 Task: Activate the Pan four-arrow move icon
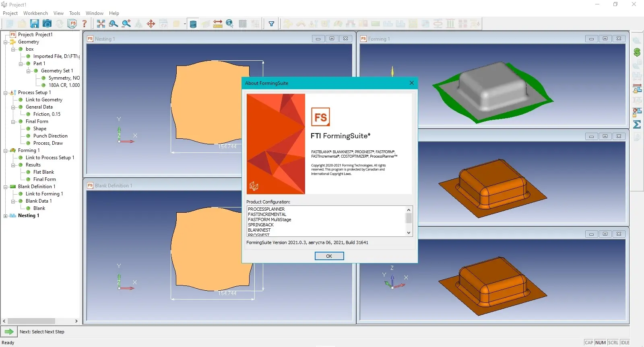pos(151,24)
